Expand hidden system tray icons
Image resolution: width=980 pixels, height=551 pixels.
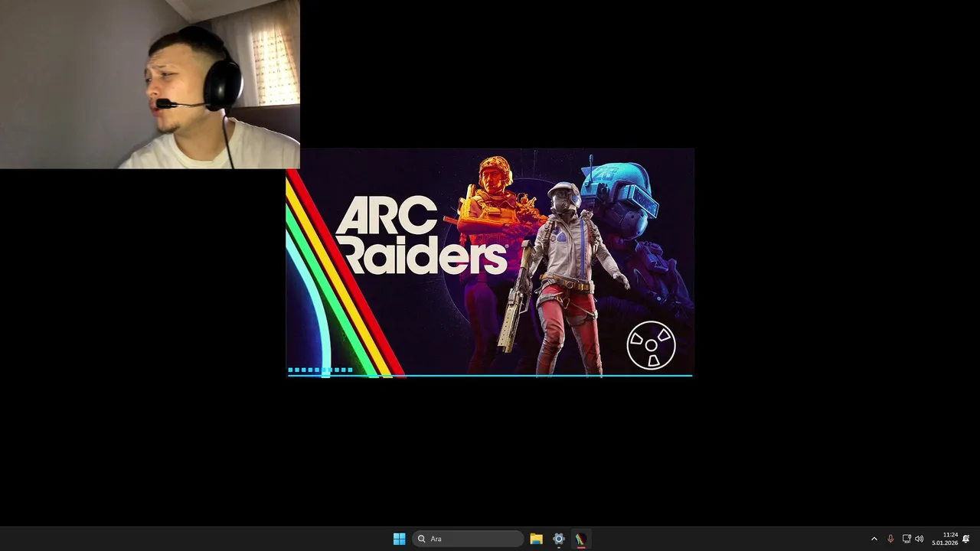click(874, 539)
